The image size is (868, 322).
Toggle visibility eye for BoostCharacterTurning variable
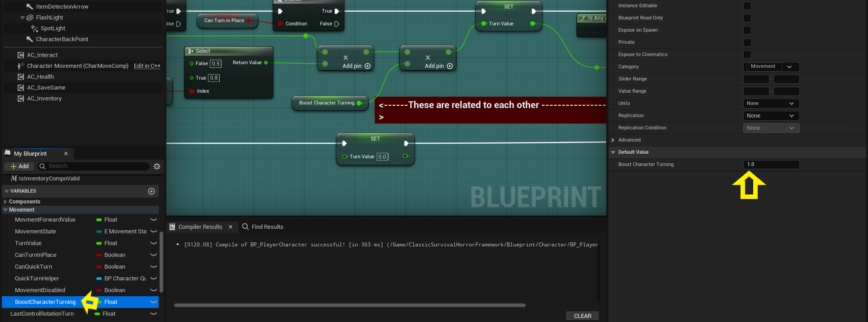point(154,302)
